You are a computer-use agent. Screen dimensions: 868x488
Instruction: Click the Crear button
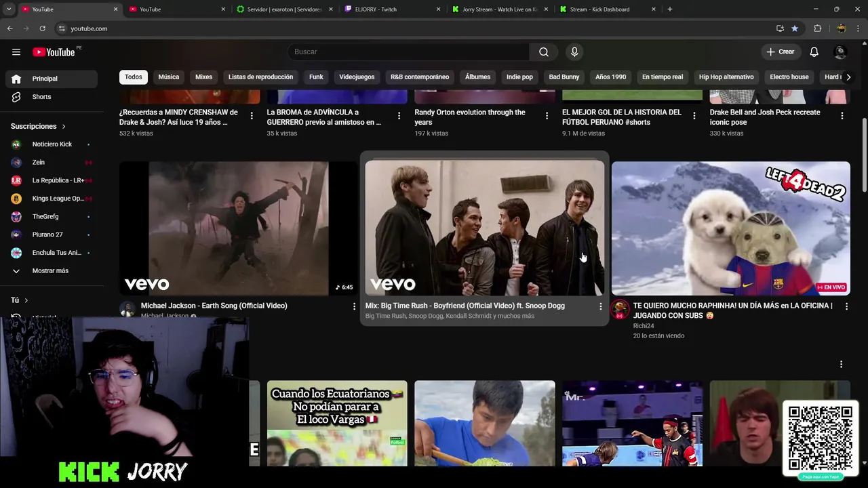(780, 52)
